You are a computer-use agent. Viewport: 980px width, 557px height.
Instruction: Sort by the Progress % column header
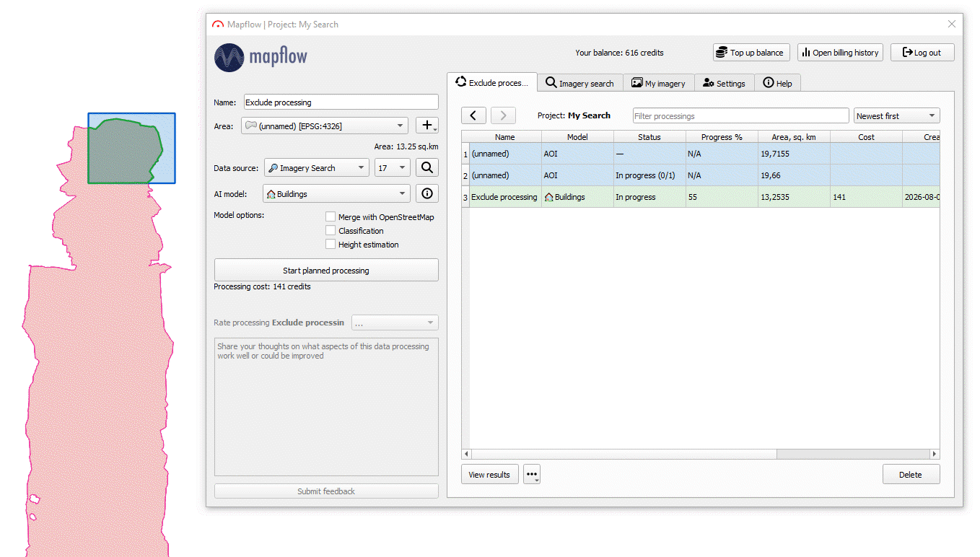coord(722,137)
